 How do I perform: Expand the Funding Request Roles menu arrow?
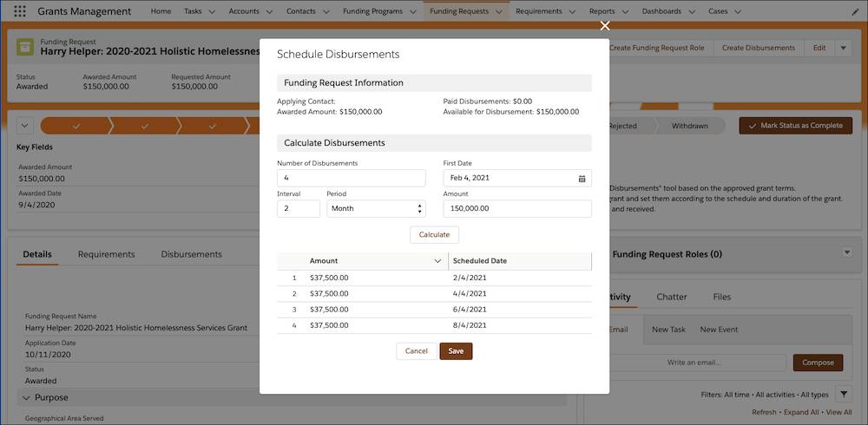click(x=846, y=252)
